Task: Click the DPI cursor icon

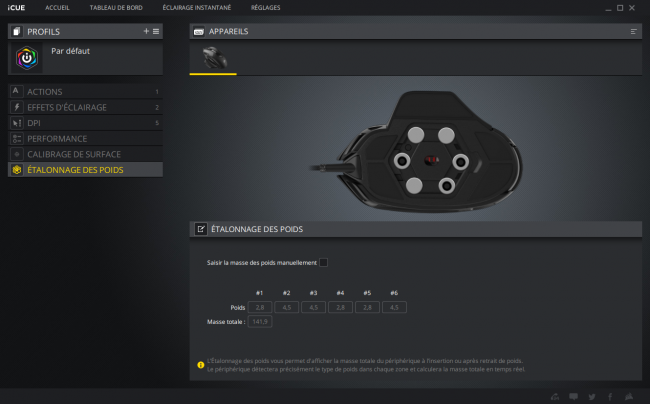Action: click(x=17, y=123)
